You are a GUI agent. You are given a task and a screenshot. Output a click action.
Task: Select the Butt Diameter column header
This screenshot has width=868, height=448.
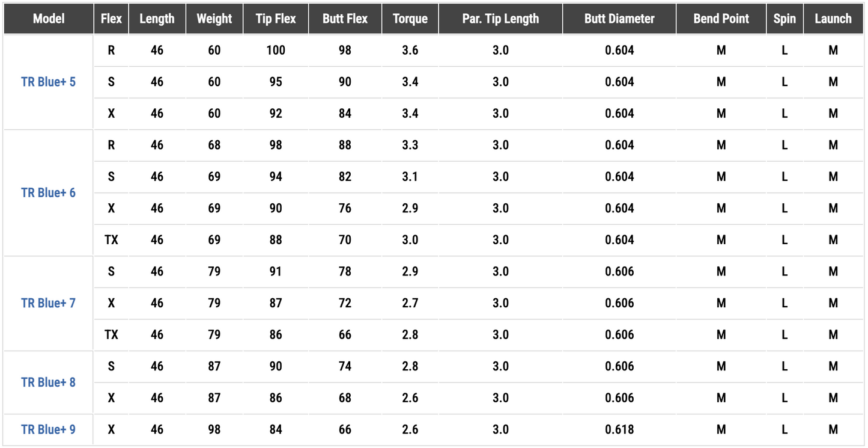(619, 19)
